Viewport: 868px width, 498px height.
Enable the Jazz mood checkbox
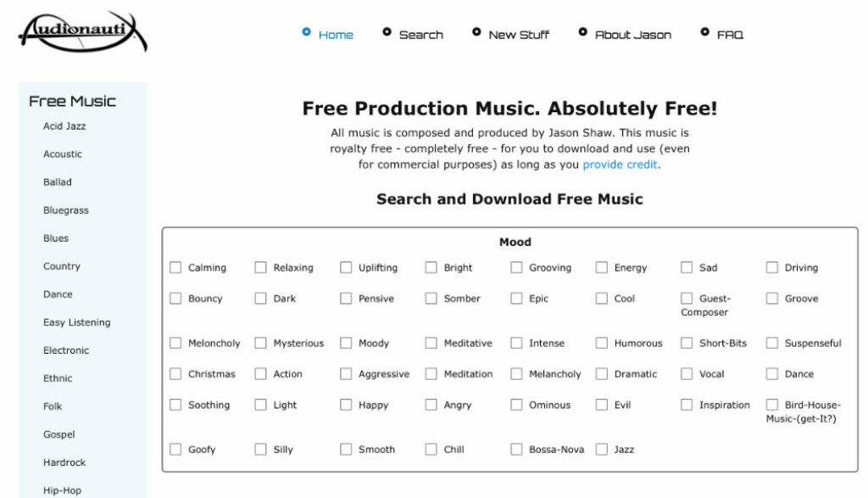point(601,449)
